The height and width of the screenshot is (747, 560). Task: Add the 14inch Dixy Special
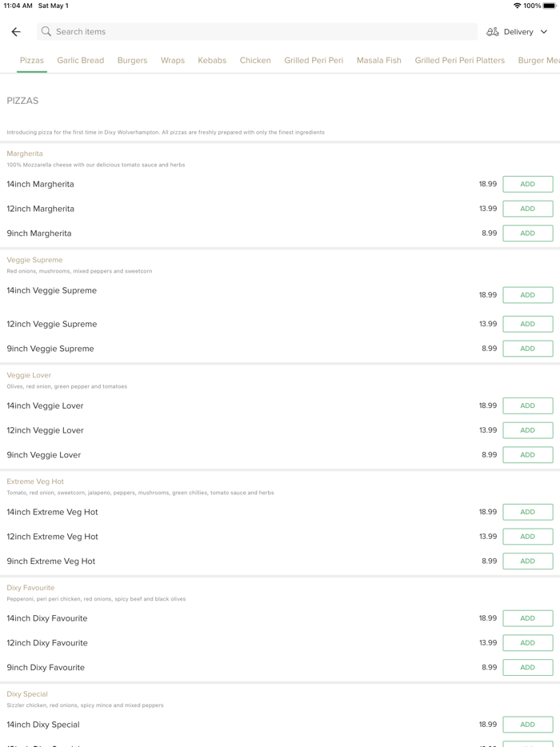pos(527,725)
